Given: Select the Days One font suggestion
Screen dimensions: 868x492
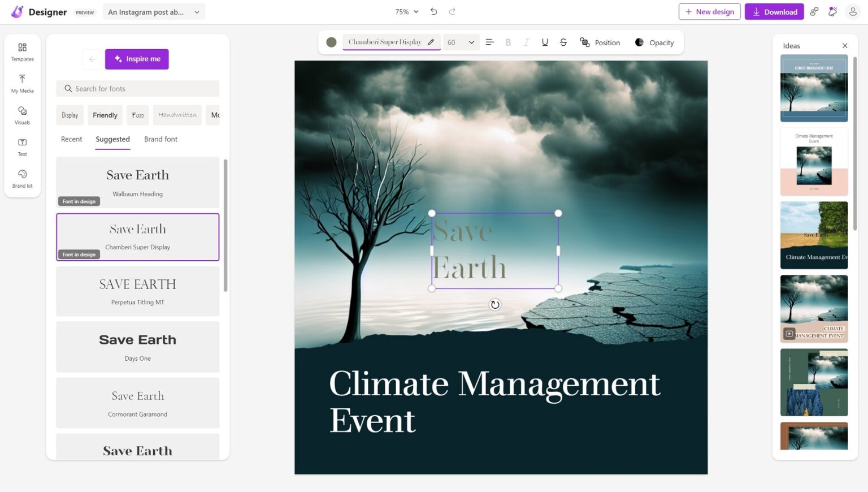Looking at the screenshot, I should click(x=137, y=346).
